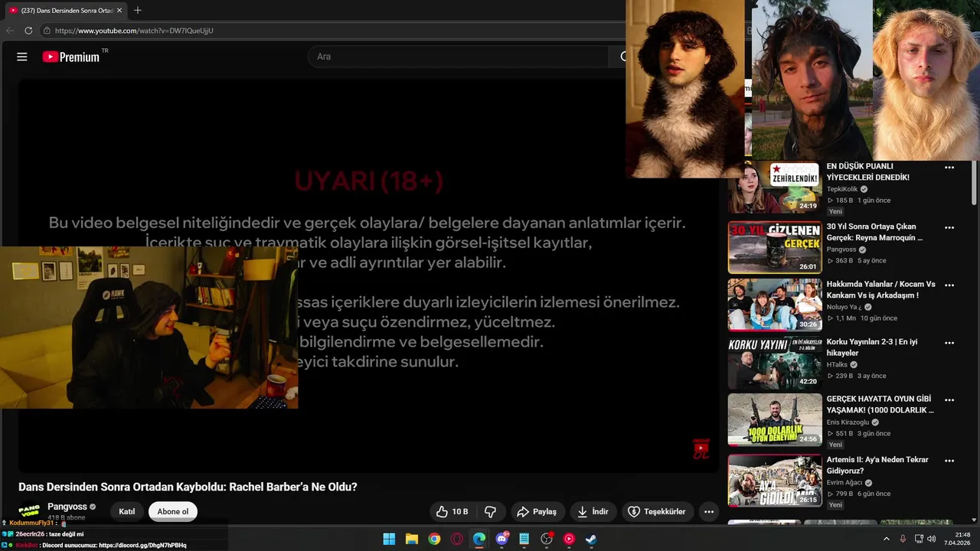
Task: Go back in browser history
Action: (x=10, y=31)
